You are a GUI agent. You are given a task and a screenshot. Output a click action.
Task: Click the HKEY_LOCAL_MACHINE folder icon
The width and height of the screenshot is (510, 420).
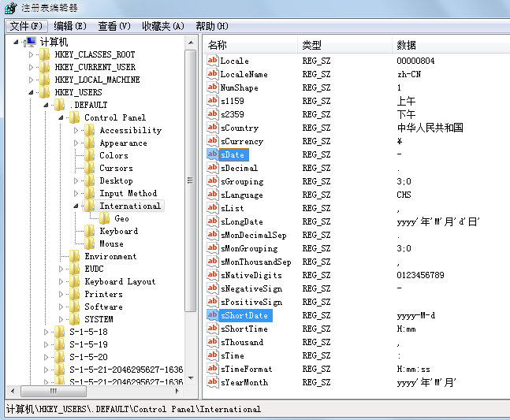pyautogui.click(x=45, y=80)
